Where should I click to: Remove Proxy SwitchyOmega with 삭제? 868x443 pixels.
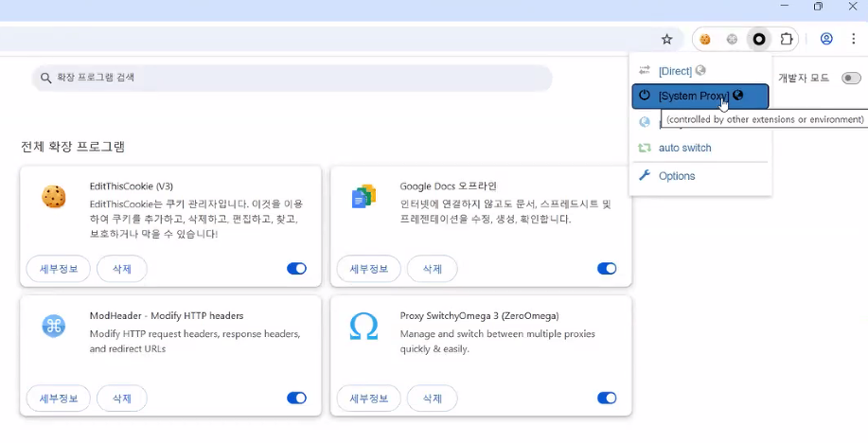[433, 399]
